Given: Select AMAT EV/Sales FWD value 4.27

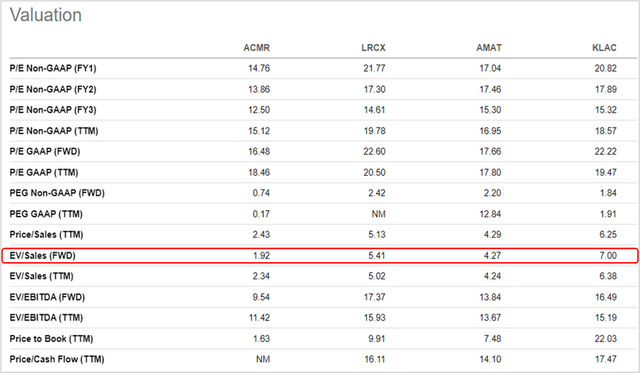Looking at the screenshot, I should [492, 255].
